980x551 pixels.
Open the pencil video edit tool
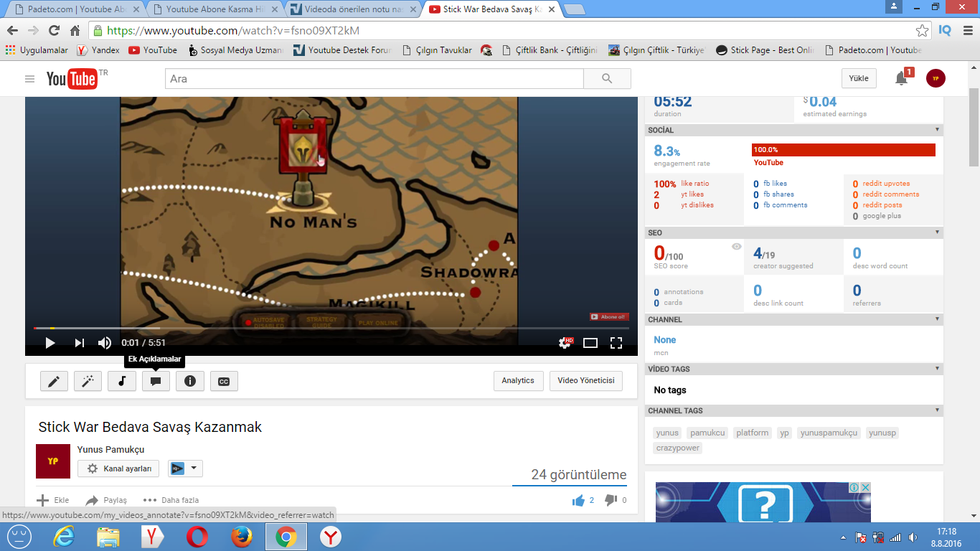[54, 381]
